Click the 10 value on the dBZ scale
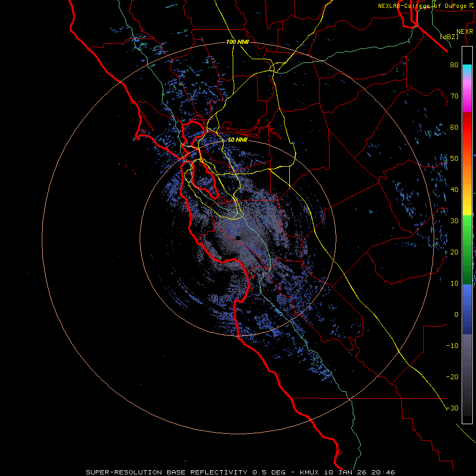 tap(454, 283)
